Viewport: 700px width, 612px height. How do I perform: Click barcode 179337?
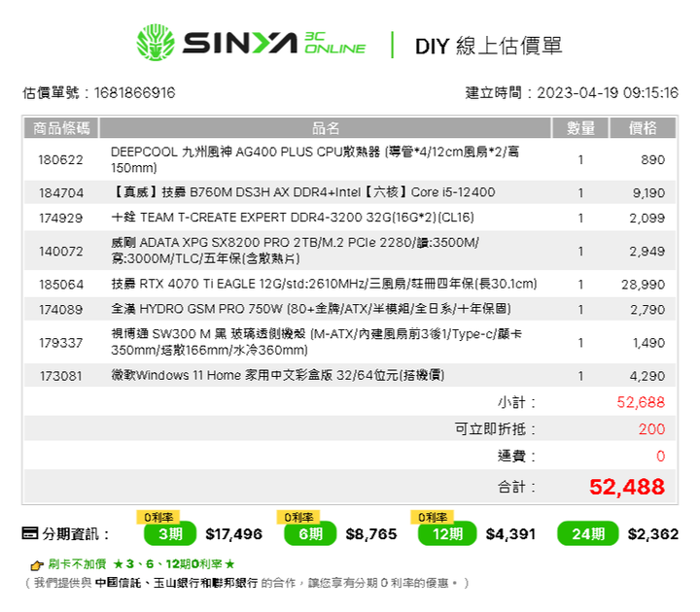[60, 343]
